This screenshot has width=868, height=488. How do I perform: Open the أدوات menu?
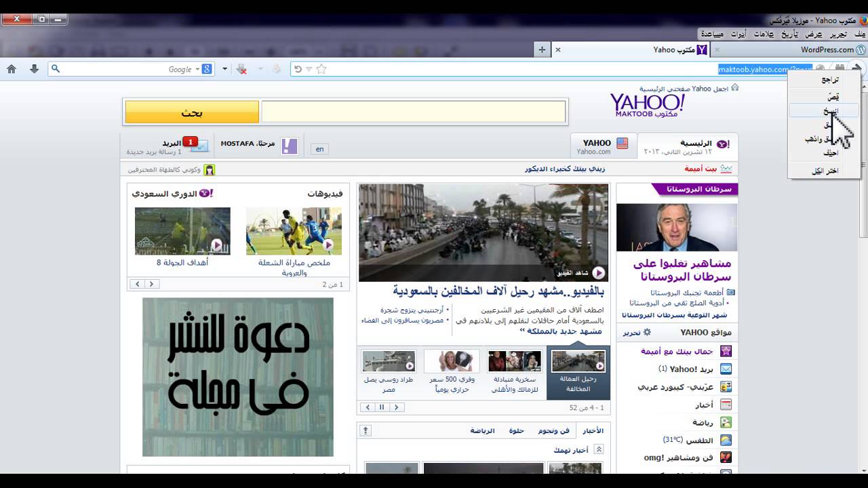click(x=738, y=34)
